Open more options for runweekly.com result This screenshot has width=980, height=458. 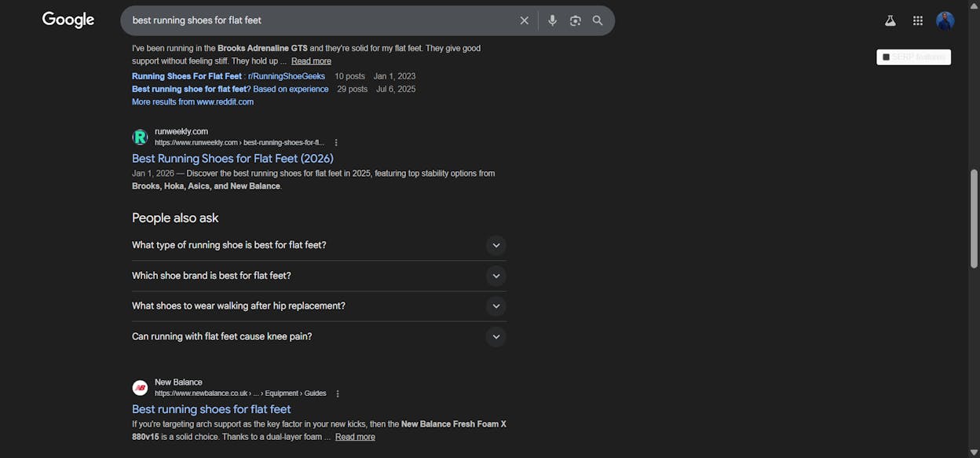click(336, 143)
